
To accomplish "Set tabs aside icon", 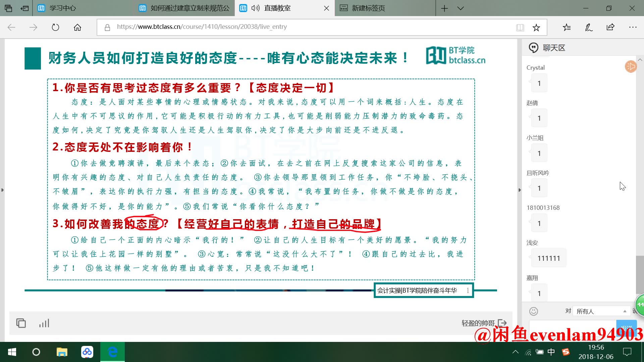I will pos(24,8).
